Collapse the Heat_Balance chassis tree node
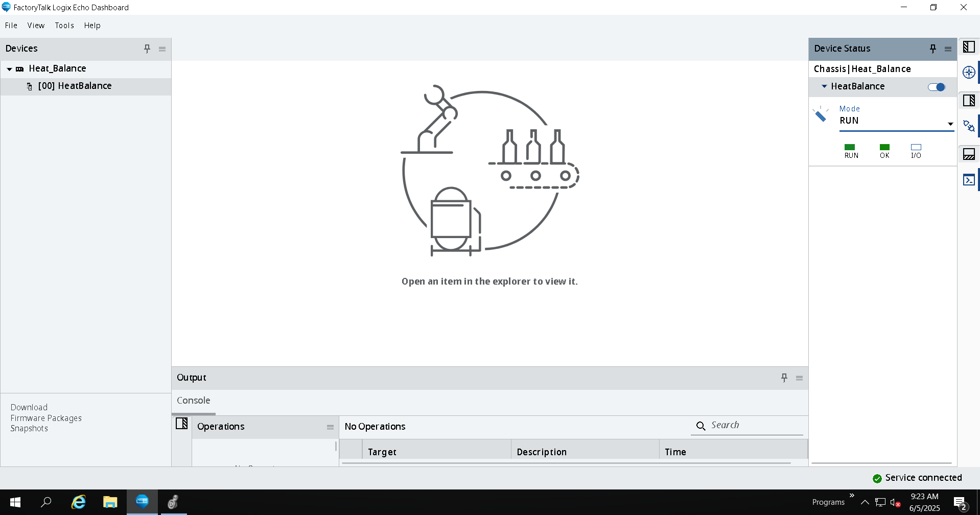980x515 pixels. tap(9, 69)
